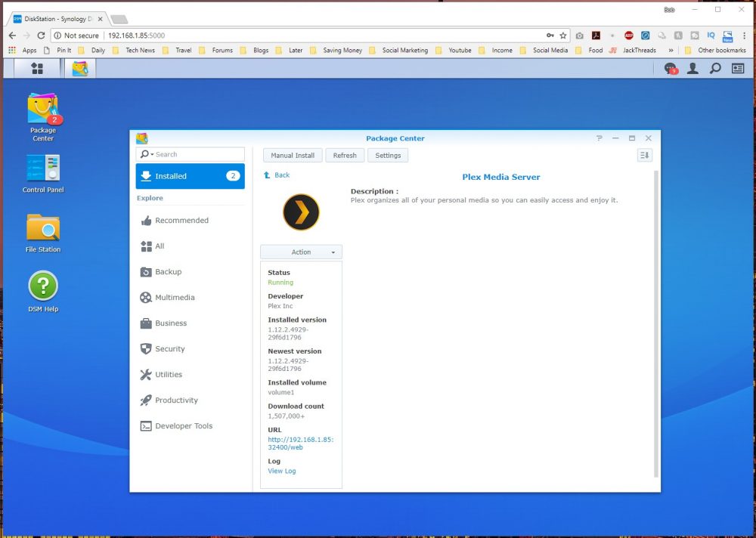Viewport: 756px width, 538px height.
Task: Open the Saving Money bookmarks folder
Action: [x=336, y=50]
